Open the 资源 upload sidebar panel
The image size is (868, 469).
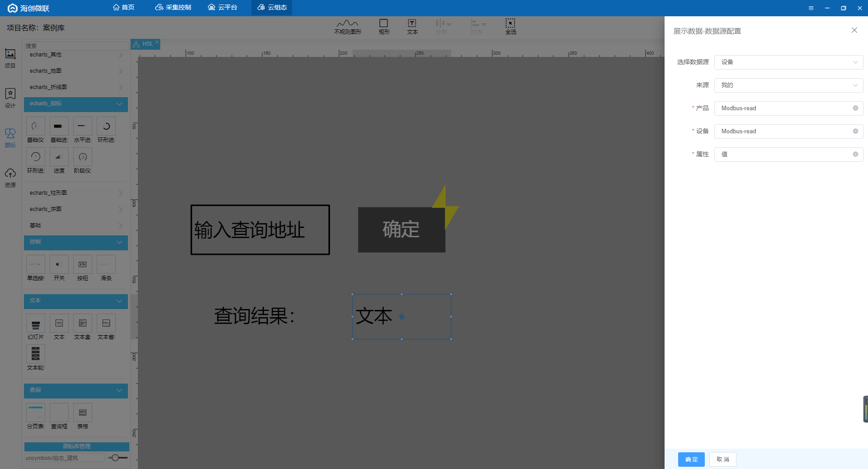click(10, 178)
